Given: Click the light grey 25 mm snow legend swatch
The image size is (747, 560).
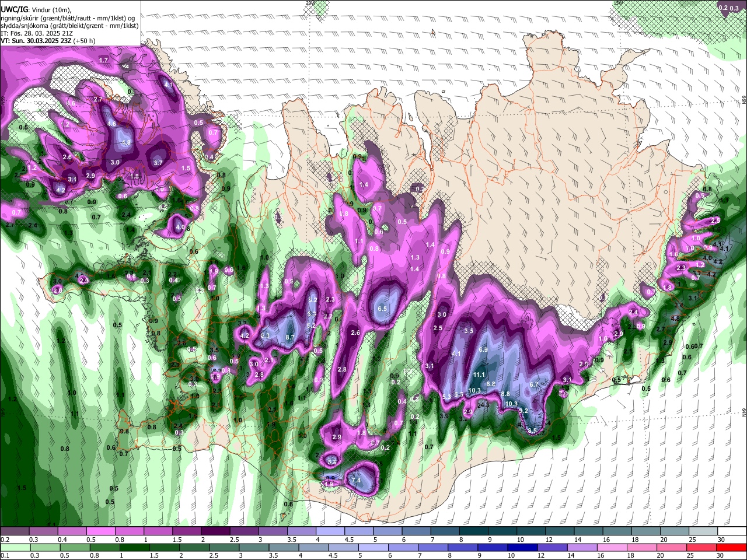Looking at the screenshot, I should 702,531.
